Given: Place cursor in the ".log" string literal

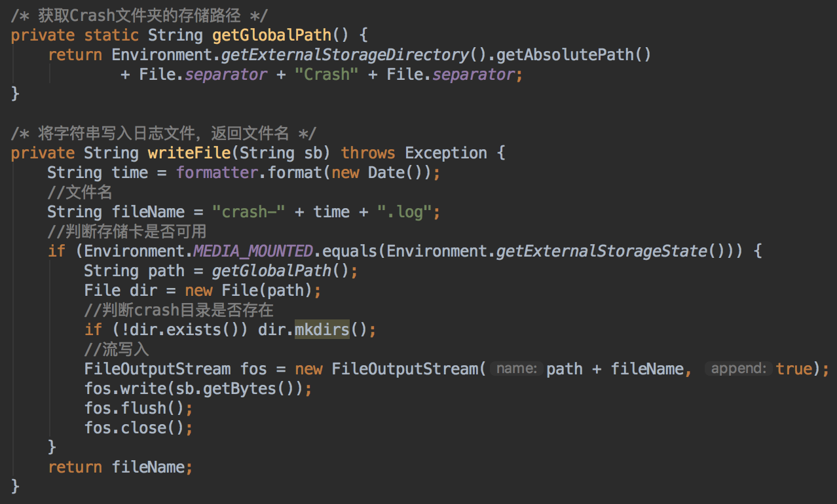Looking at the screenshot, I should pyautogui.click(x=405, y=212).
